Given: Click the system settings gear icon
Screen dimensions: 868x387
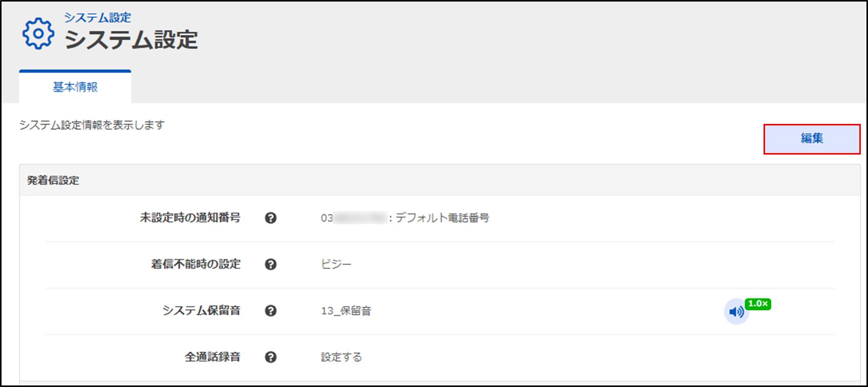Looking at the screenshot, I should point(38,33).
